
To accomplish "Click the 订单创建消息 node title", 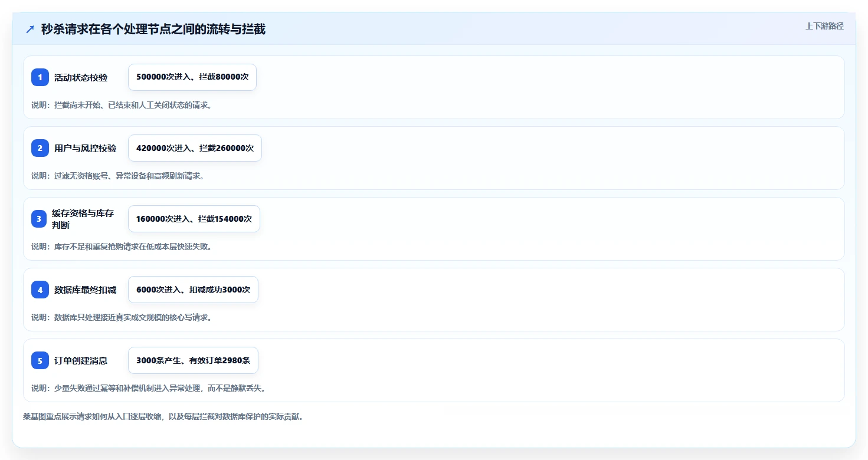I will (81, 360).
